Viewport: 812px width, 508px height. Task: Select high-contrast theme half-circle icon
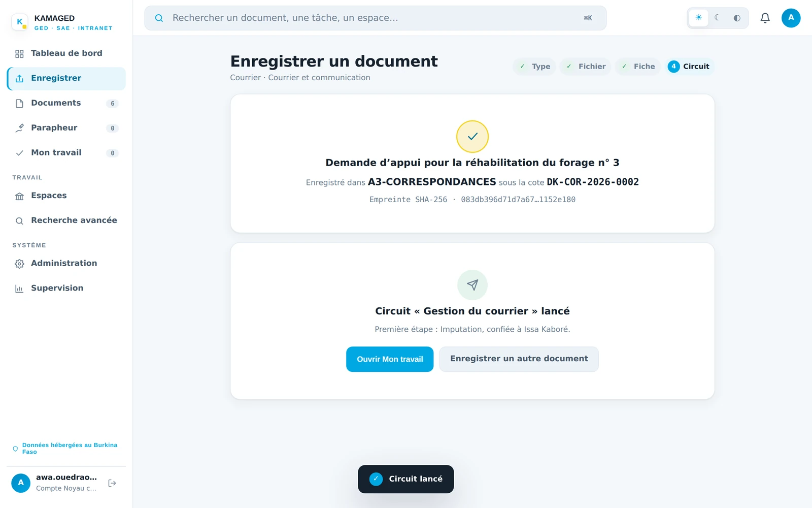(x=737, y=18)
